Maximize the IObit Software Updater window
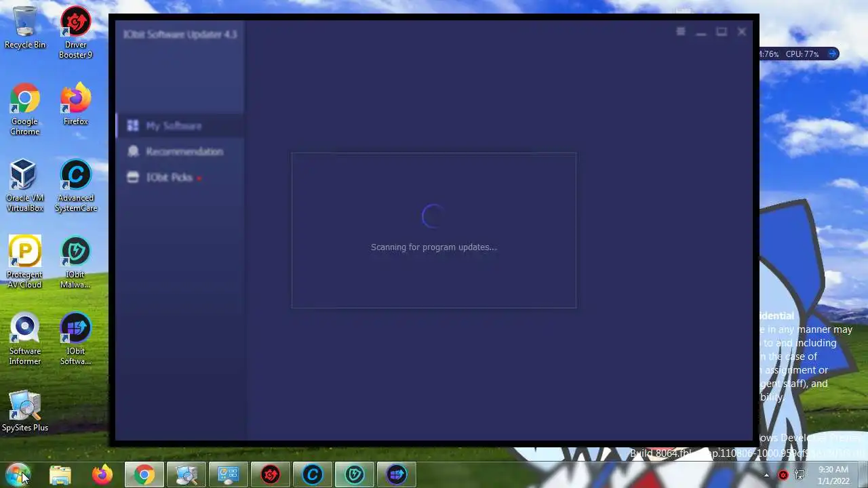 tap(722, 32)
